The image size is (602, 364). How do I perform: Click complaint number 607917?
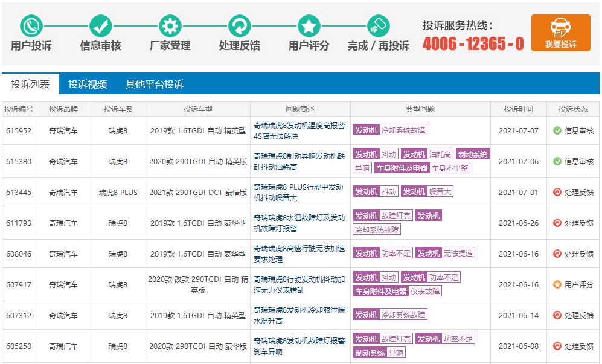tap(19, 284)
